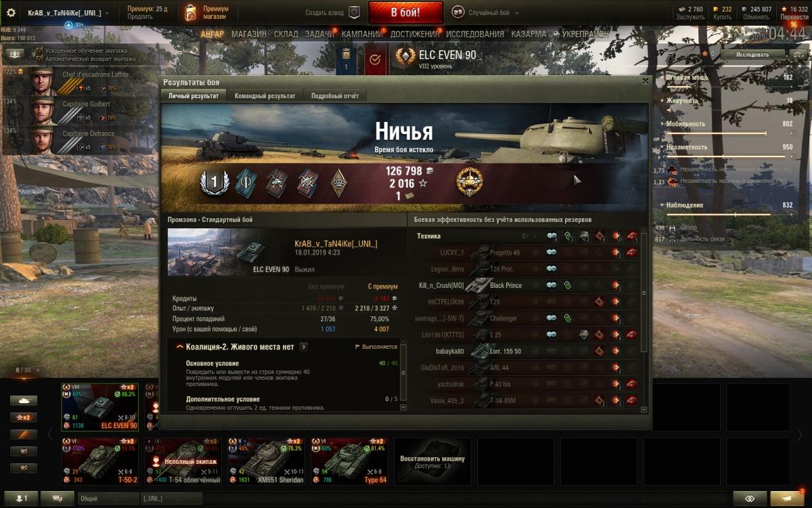Expand the Коалиция-2 mission arrow button
The width and height of the screenshot is (812, 508).
click(304, 347)
